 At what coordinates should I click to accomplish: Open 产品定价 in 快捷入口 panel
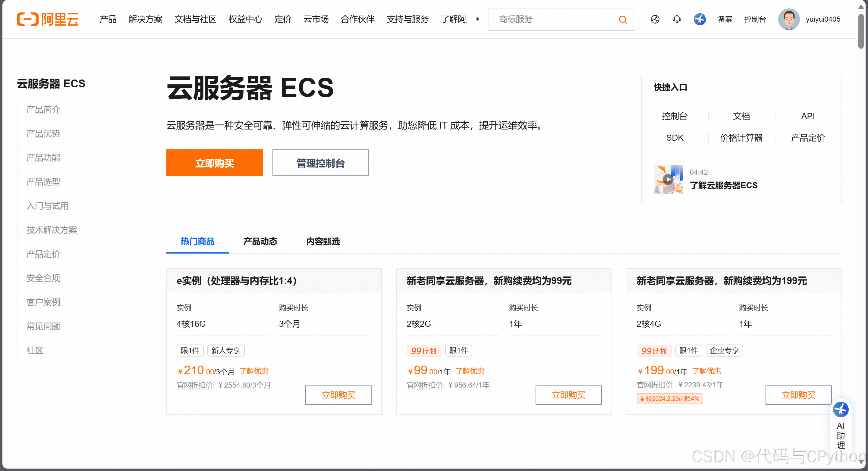[808, 138]
